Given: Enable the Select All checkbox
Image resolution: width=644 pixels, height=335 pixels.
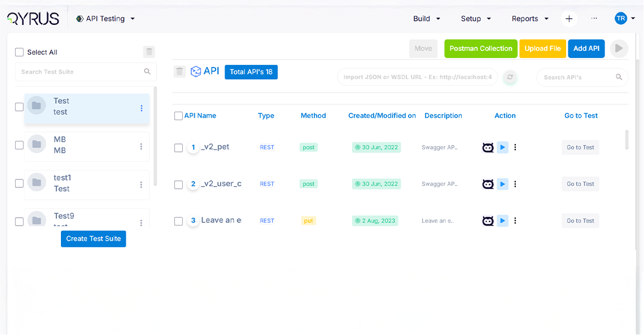Looking at the screenshot, I should 19,51.
